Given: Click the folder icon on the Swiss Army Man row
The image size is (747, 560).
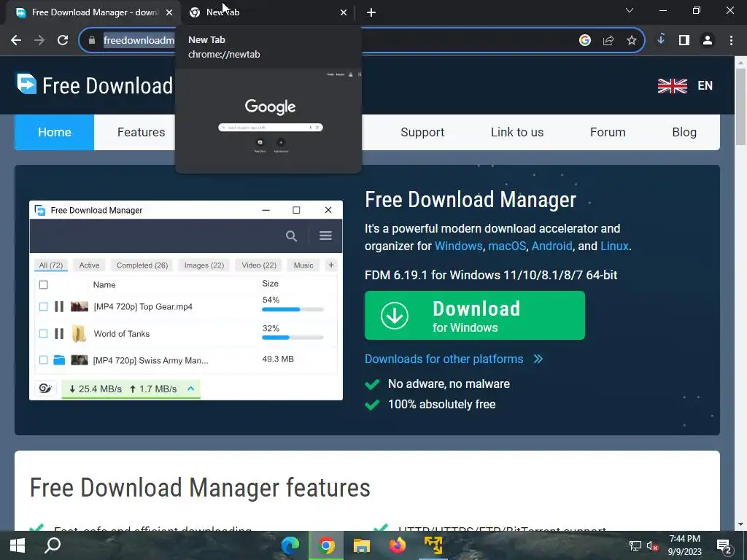Looking at the screenshot, I should click(59, 360).
